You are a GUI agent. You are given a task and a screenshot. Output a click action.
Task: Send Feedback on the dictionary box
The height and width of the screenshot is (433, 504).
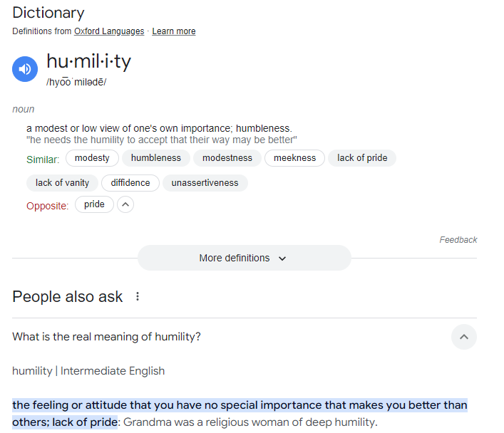click(458, 240)
